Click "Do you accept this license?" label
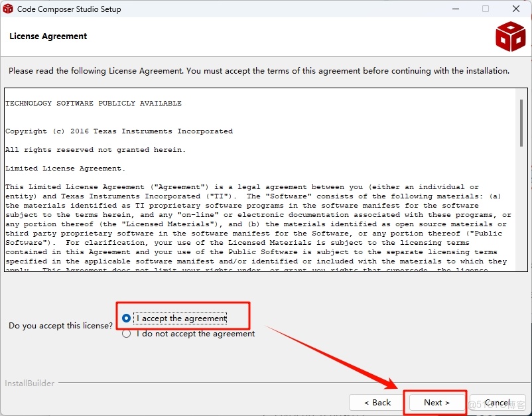 point(60,326)
